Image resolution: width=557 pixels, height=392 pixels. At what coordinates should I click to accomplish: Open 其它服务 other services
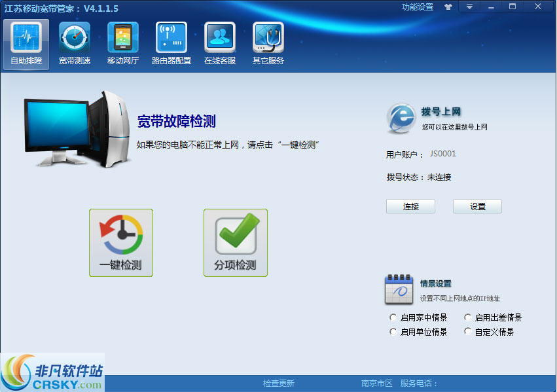(x=268, y=45)
